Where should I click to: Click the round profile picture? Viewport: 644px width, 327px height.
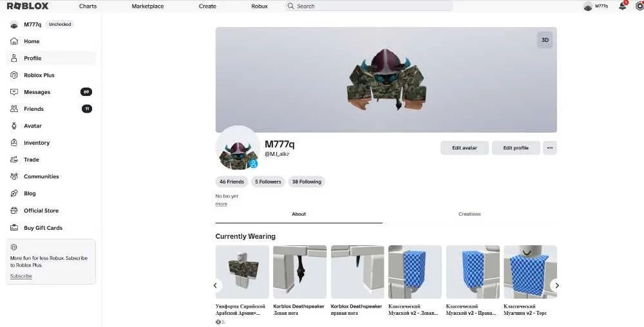(238, 147)
